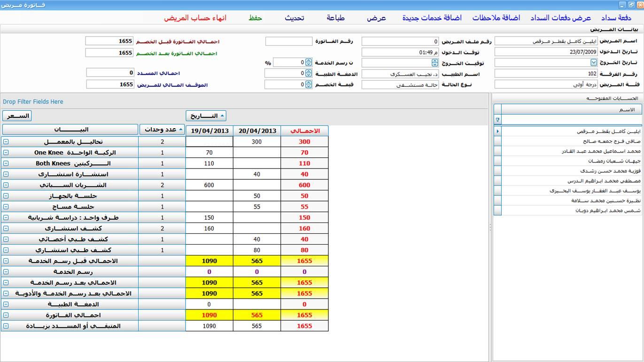Click the الاجمالي total column header
The width and height of the screenshot is (644, 362).
click(304, 131)
